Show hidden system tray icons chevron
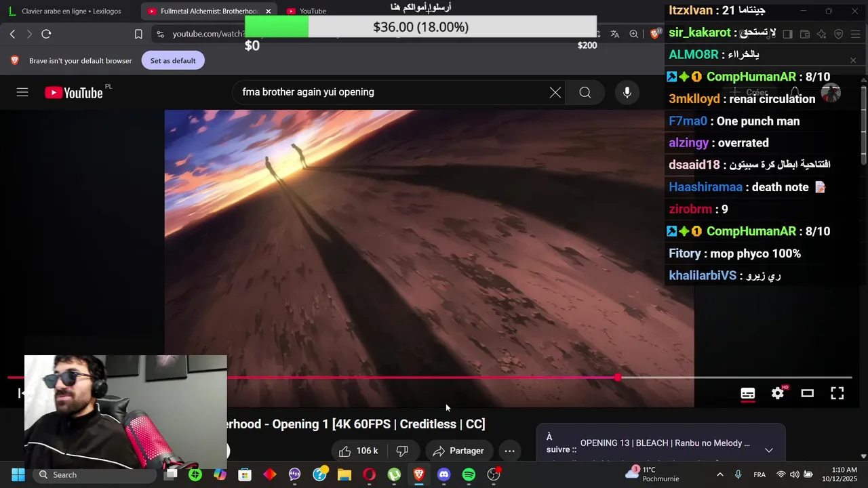The height and width of the screenshot is (488, 868). coord(719,474)
